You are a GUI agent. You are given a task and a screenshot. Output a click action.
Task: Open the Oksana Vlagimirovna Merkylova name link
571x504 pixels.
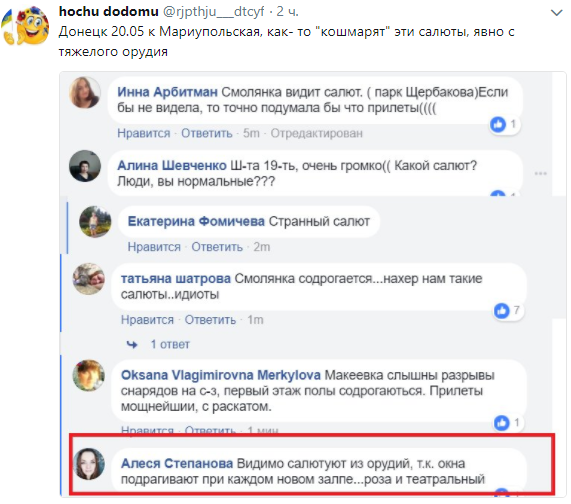tap(221, 375)
